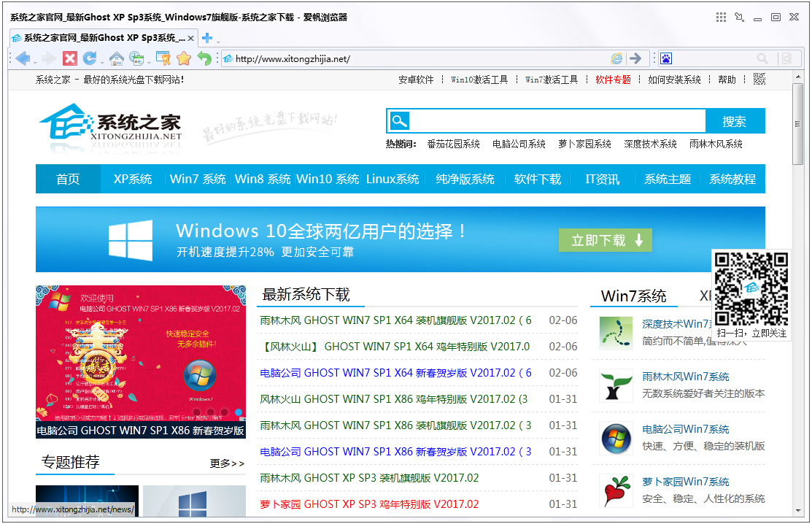
Task: Click the 电脑公司Win7系统 Windows orb icon
Action: [616, 438]
